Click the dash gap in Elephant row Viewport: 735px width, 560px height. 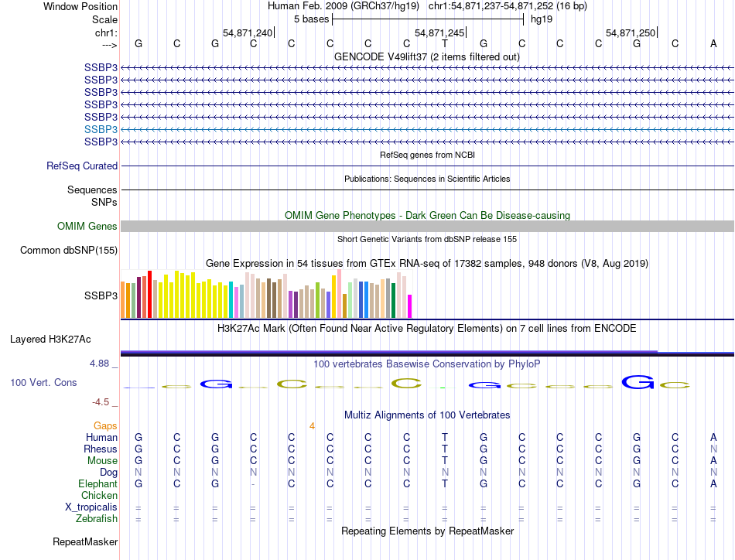(253, 484)
